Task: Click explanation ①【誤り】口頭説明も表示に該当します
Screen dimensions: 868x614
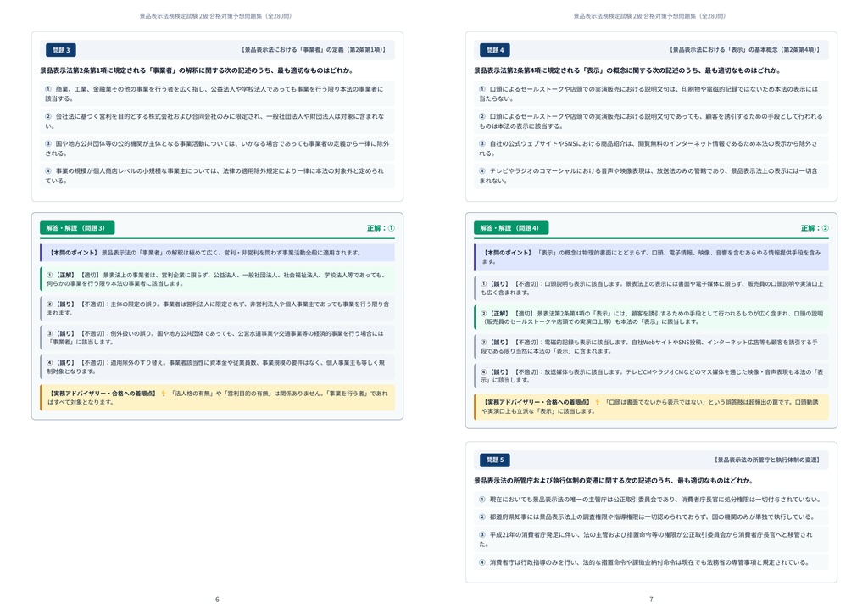Action: click(651, 287)
